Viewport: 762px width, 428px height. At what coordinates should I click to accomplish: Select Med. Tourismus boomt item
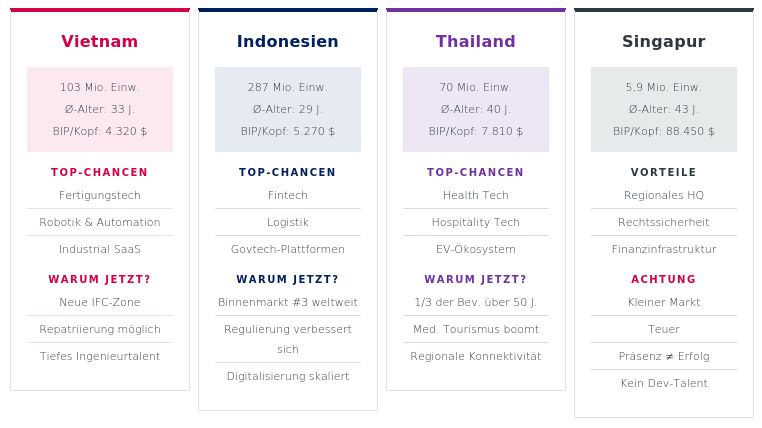tap(476, 330)
